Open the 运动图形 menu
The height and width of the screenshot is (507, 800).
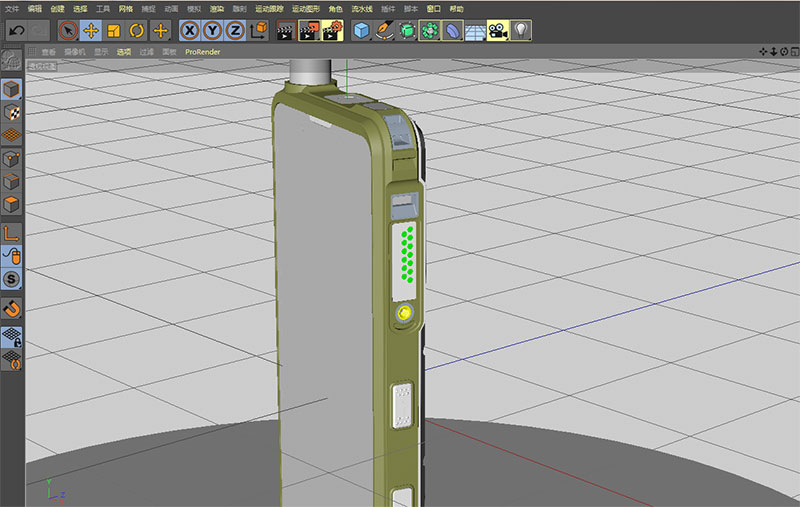(306, 9)
